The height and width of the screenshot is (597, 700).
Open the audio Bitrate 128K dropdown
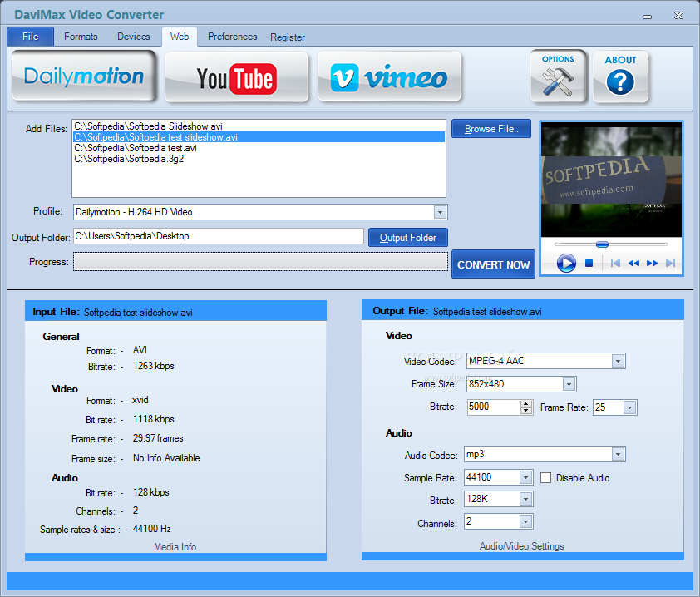tap(526, 499)
